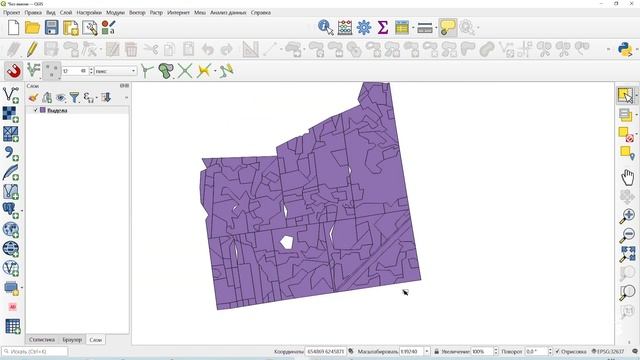Image resolution: width=640 pixels, height=360 pixels.
Task: Click the add group icon in layers panel
Action: point(47,97)
